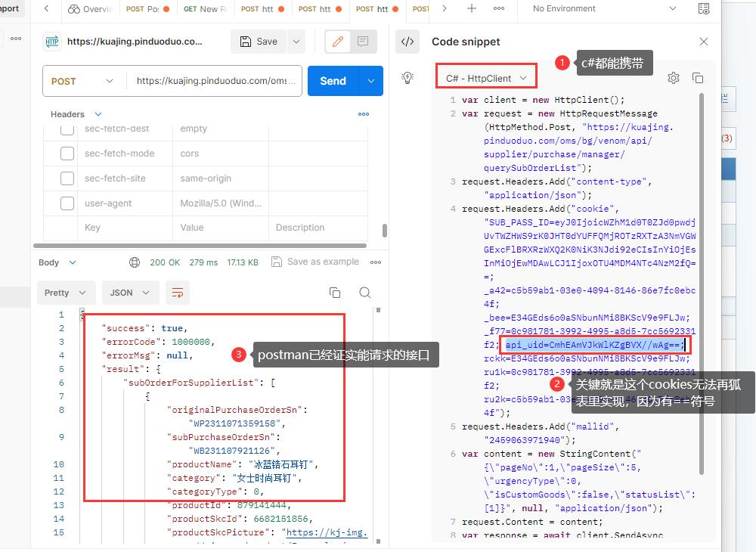Open the C# - HttpClient language dropdown
This screenshot has width=756, height=552.
click(486, 78)
